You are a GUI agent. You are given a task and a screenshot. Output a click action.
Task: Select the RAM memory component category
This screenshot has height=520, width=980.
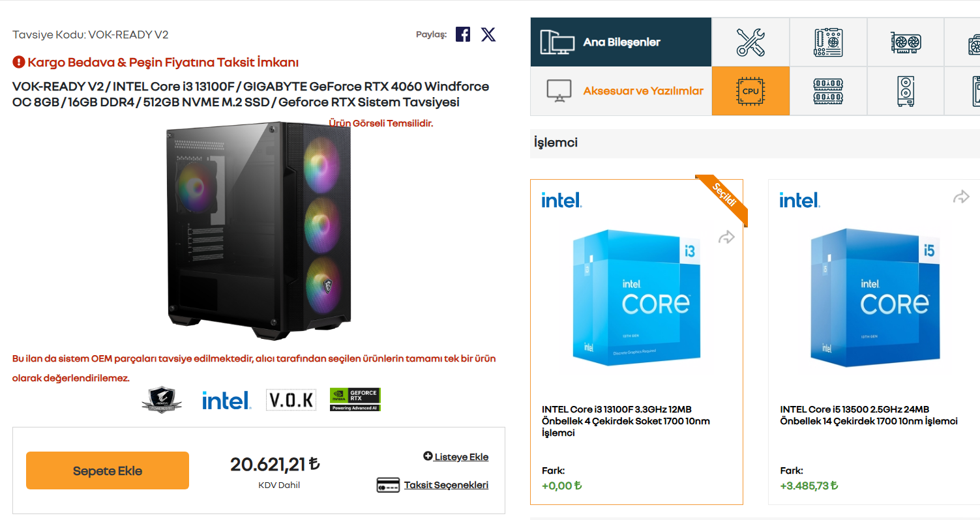click(828, 91)
